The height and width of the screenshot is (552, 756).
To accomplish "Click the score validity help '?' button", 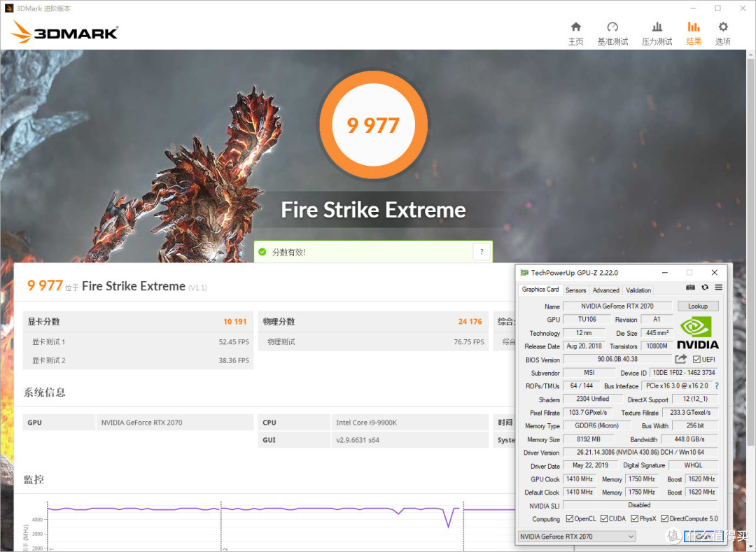I will [481, 253].
